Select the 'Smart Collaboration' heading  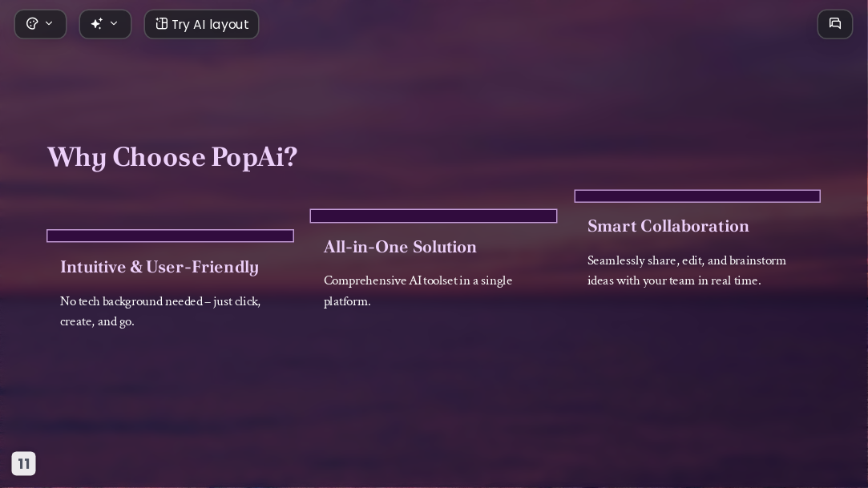pyautogui.click(x=668, y=226)
